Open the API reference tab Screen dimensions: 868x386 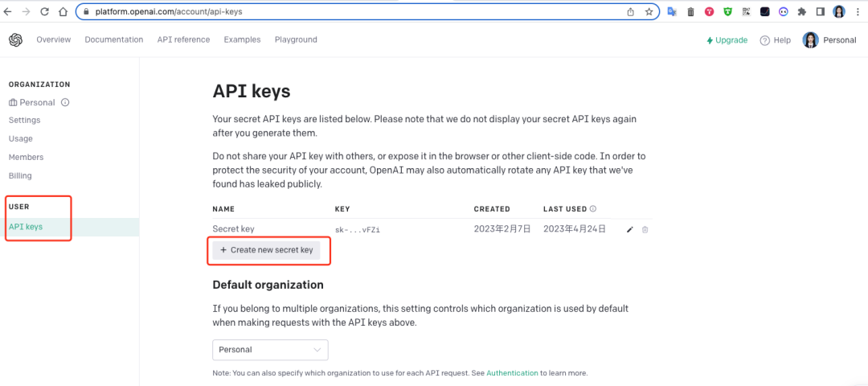coord(183,39)
